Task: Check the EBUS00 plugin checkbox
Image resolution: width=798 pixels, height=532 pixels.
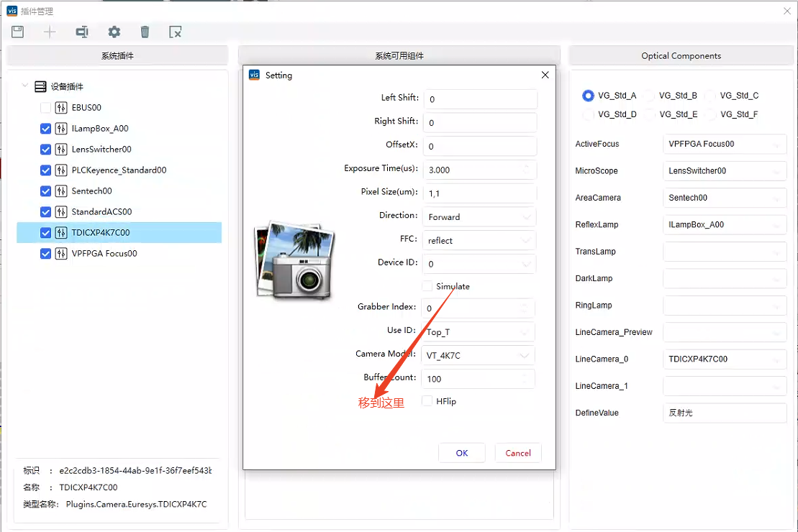Action: (x=46, y=108)
